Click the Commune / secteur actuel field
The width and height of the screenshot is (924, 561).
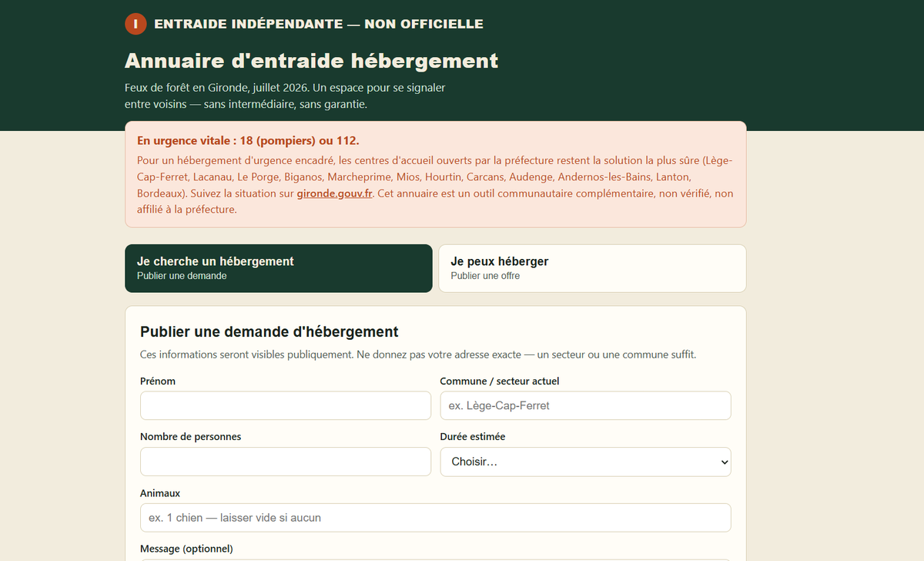(585, 405)
